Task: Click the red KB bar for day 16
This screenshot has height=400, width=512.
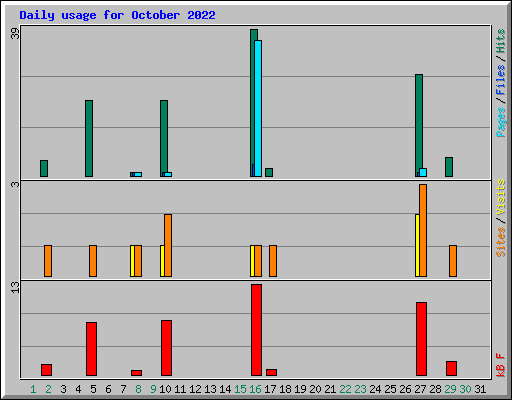Action: 256,330
